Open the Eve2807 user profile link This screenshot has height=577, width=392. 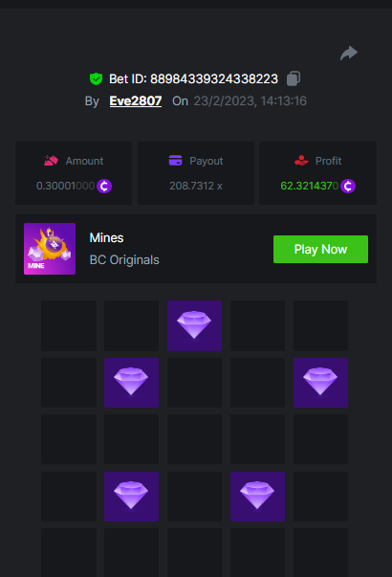tap(136, 100)
